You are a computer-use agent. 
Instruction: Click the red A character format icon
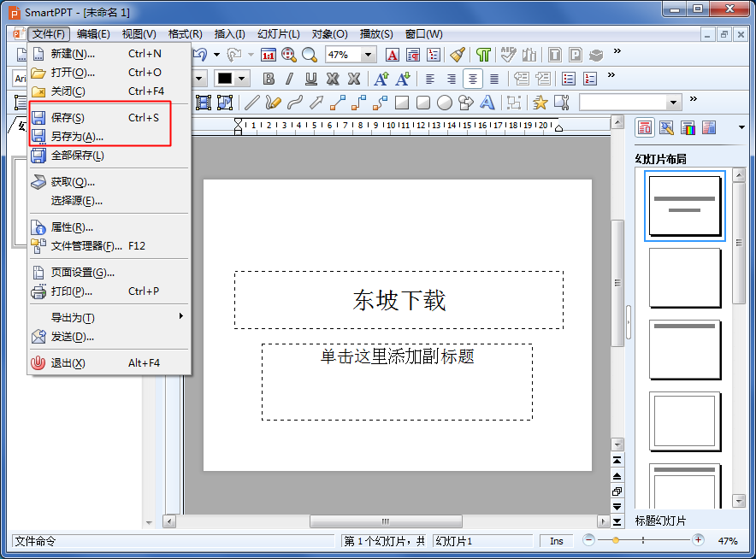[393, 55]
